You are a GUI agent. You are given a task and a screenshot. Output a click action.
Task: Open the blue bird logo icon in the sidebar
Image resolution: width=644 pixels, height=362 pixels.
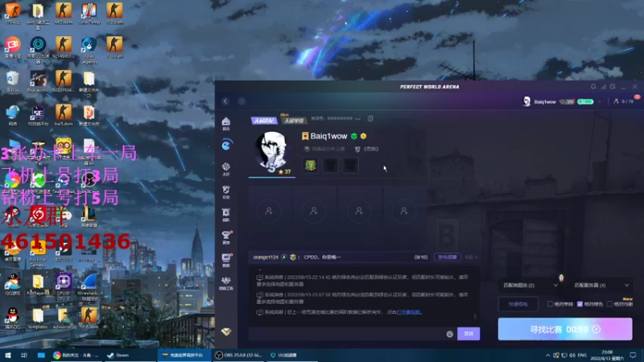226,145
